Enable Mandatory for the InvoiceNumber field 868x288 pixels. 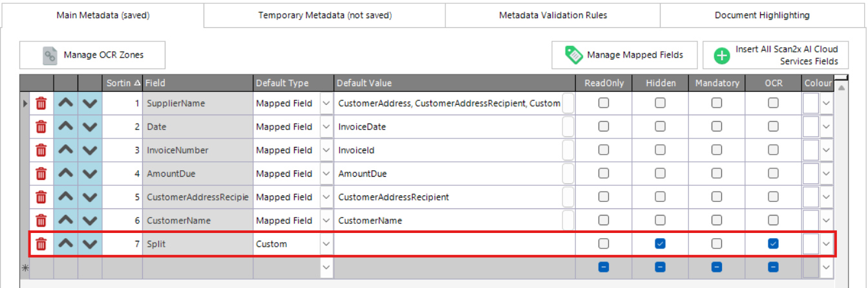pyautogui.click(x=717, y=150)
